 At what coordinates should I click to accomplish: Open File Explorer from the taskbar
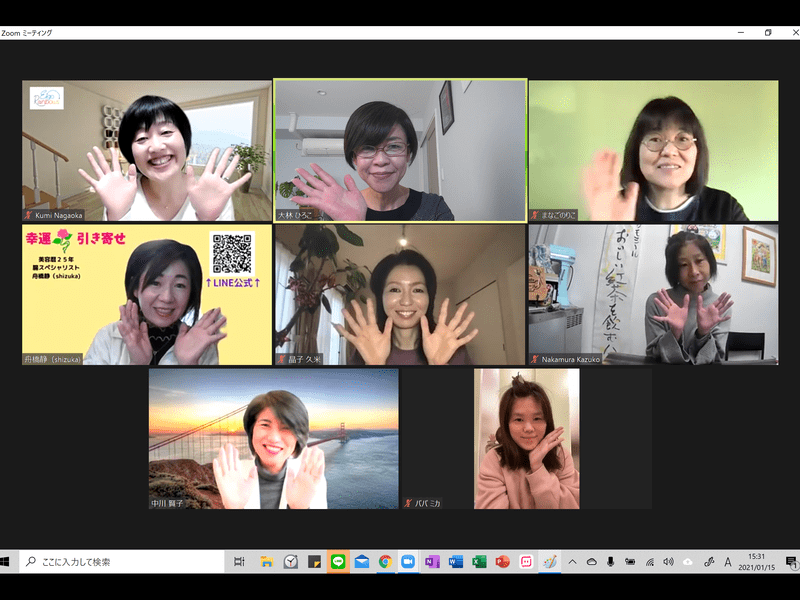(x=267, y=562)
